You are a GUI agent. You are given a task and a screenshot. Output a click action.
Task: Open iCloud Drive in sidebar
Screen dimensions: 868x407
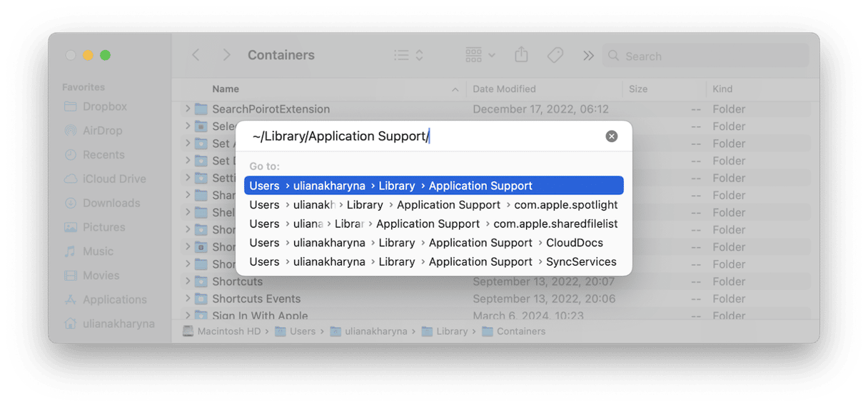[x=113, y=179]
